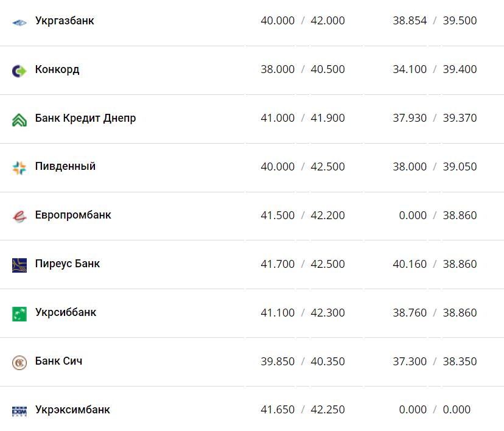Click the Конкорд bank logo icon
The width and height of the screenshot is (504, 431).
click(19, 71)
